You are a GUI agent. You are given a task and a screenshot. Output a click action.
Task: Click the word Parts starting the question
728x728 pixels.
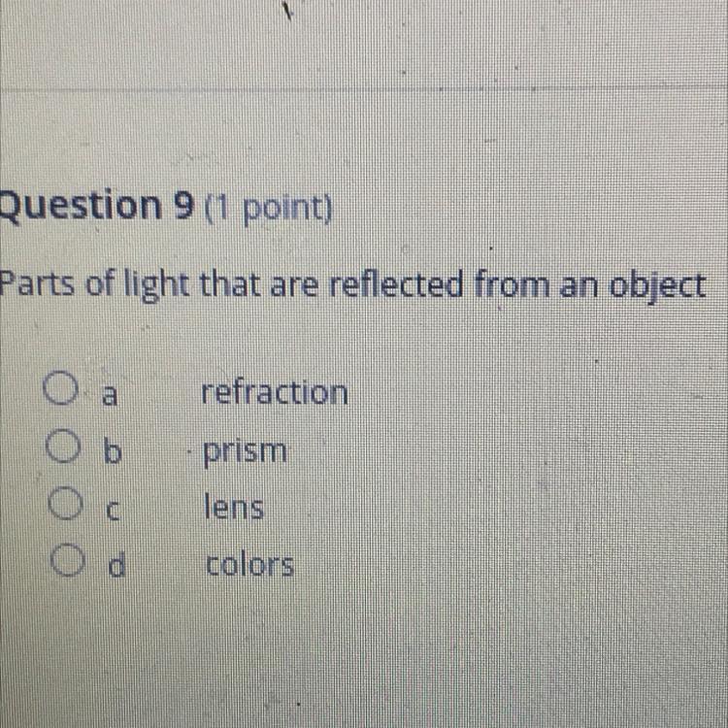coord(37,284)
